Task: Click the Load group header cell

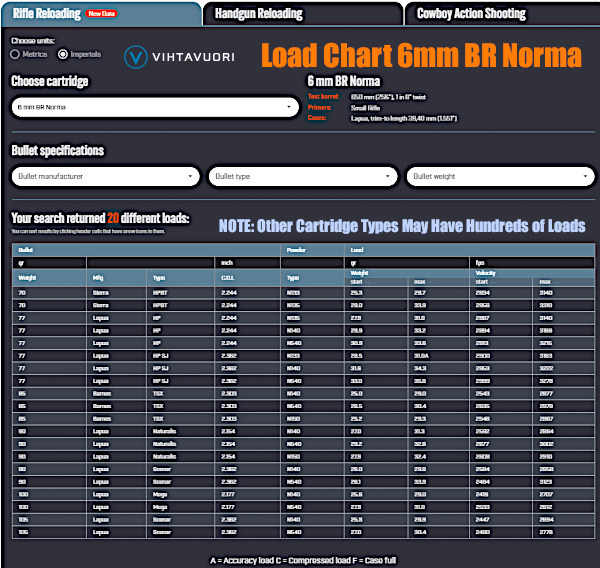Action: click(x=470, y=250)
